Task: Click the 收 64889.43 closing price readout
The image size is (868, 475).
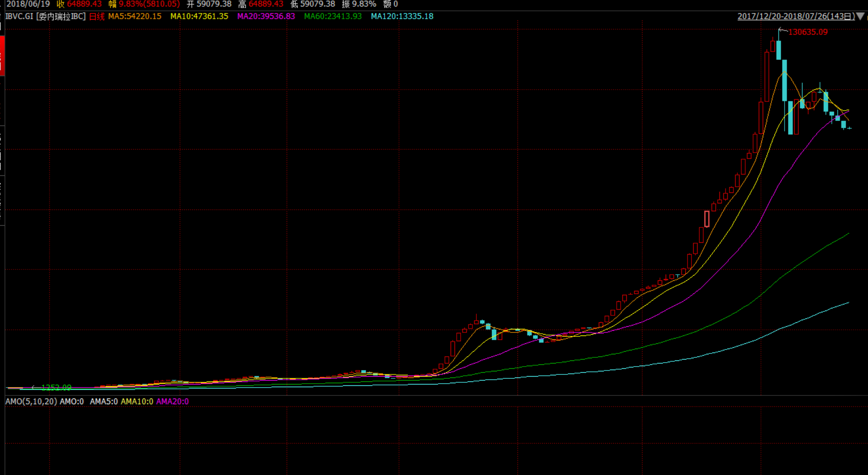Action: (79, 4)
